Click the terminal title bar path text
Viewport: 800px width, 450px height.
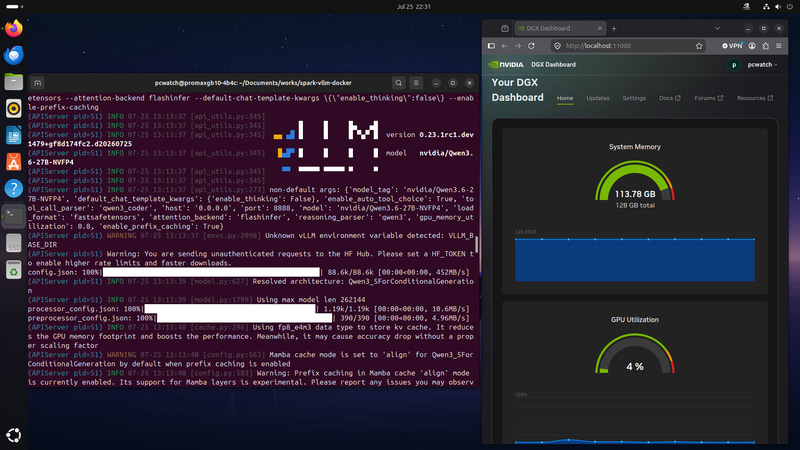click(x=253, y=83)
